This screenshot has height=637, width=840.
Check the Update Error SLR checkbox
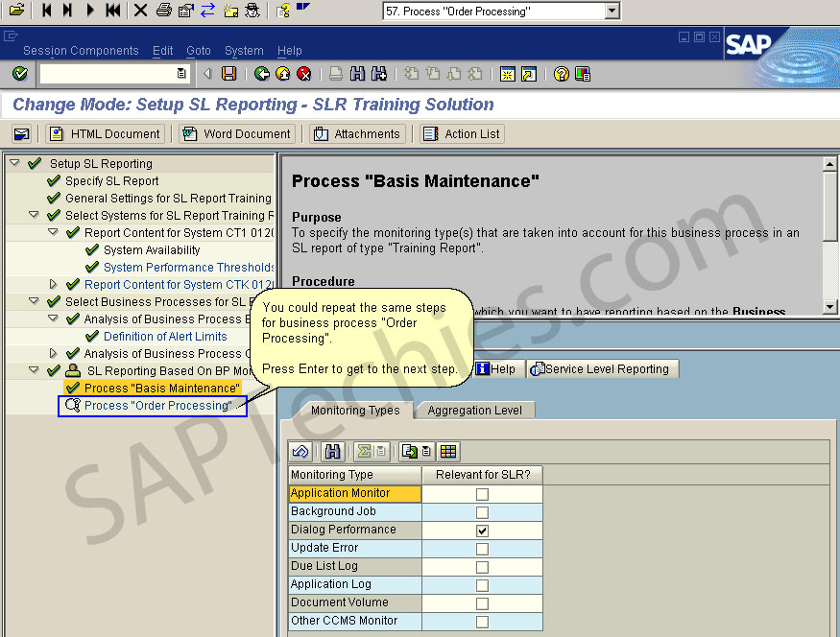482,548
